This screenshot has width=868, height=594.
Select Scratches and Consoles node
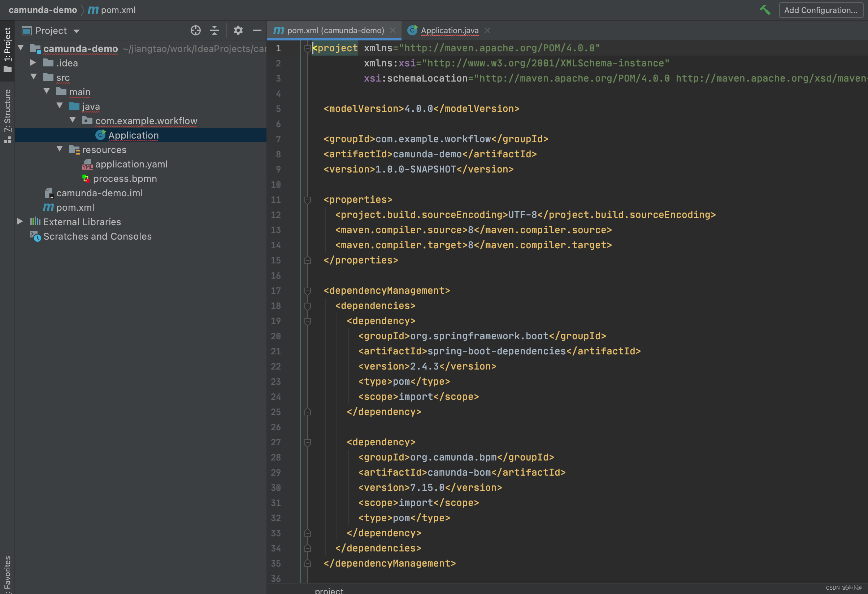[97, 236]
